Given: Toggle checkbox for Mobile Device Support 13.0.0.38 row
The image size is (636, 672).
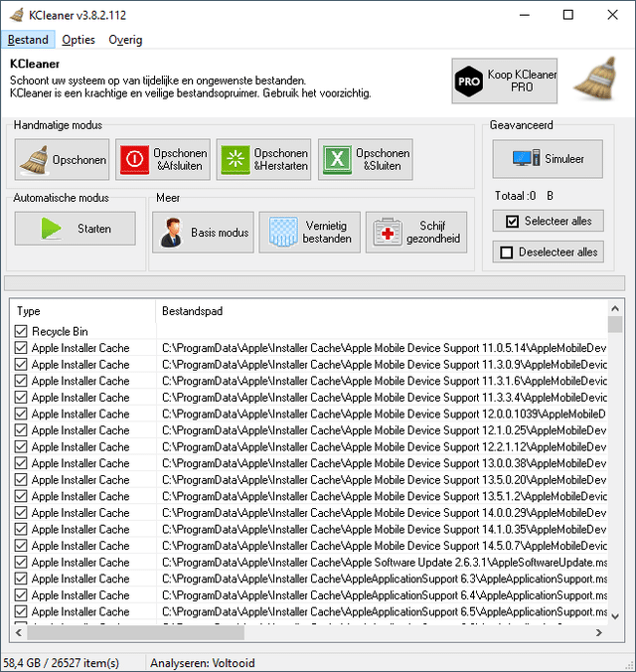Looking at the screenshot, I should 21,463.
